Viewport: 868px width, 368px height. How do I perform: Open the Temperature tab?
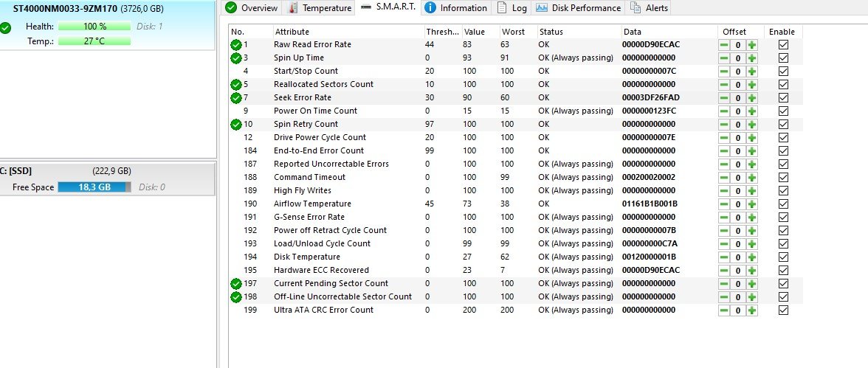[319, 8]
